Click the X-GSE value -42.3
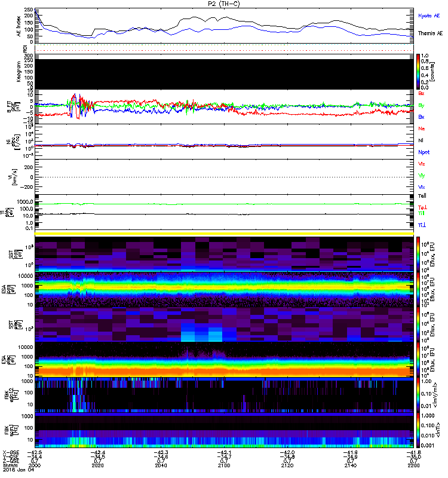 161,452
